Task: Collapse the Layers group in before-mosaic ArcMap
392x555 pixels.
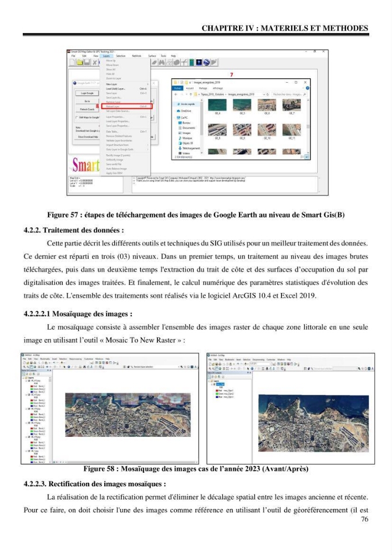Action: pyautogui.click(x=23, y=377)
